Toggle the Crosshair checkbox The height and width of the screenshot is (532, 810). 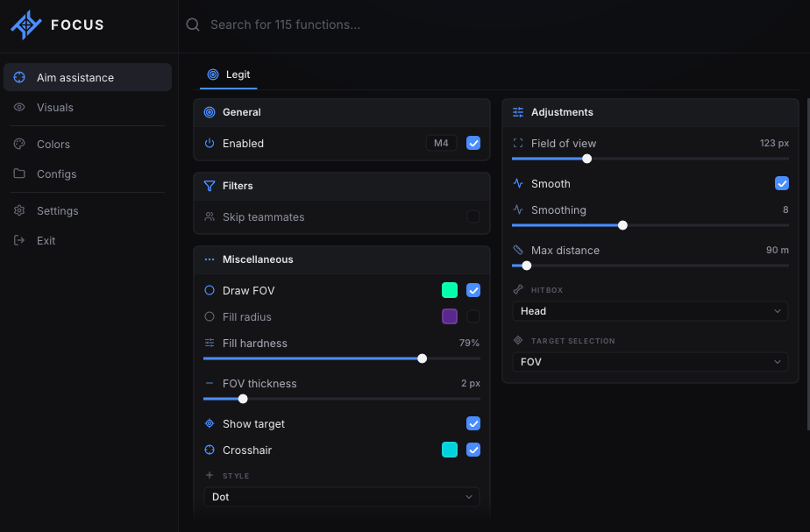tap(473, 450)
